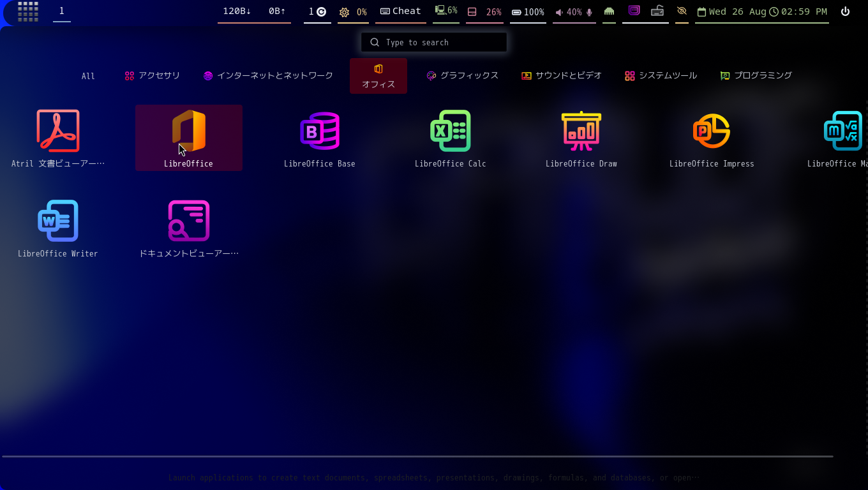Select the プログラミング category tab
868x490 pixels.
(756, 75)
